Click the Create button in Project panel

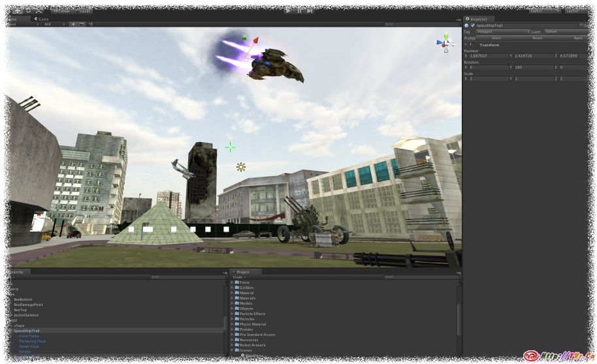(238, 277)
